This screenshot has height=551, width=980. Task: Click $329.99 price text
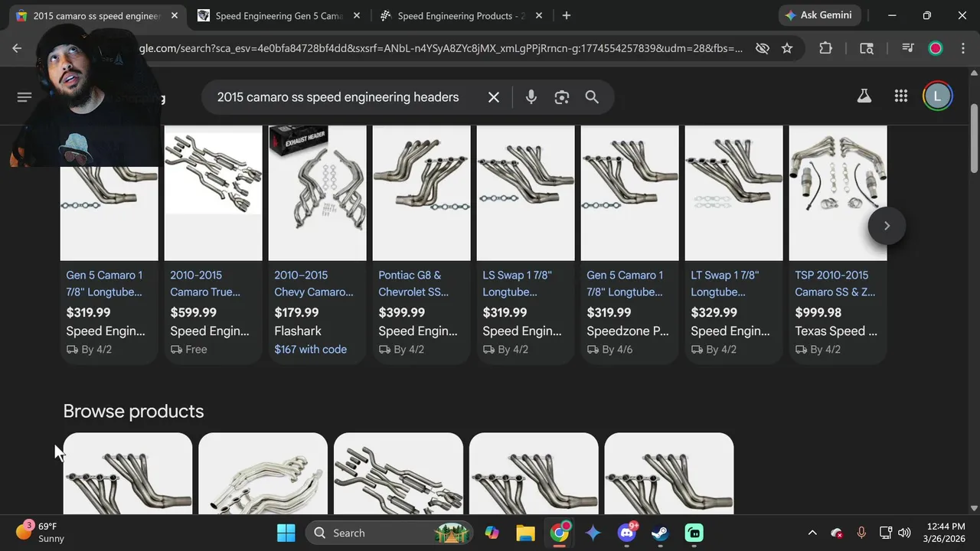pos(714,312)
